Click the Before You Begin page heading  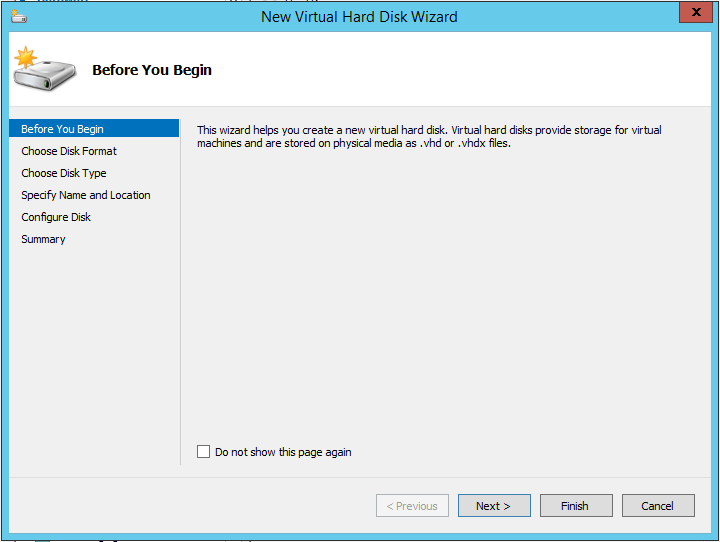coord(152,70)
